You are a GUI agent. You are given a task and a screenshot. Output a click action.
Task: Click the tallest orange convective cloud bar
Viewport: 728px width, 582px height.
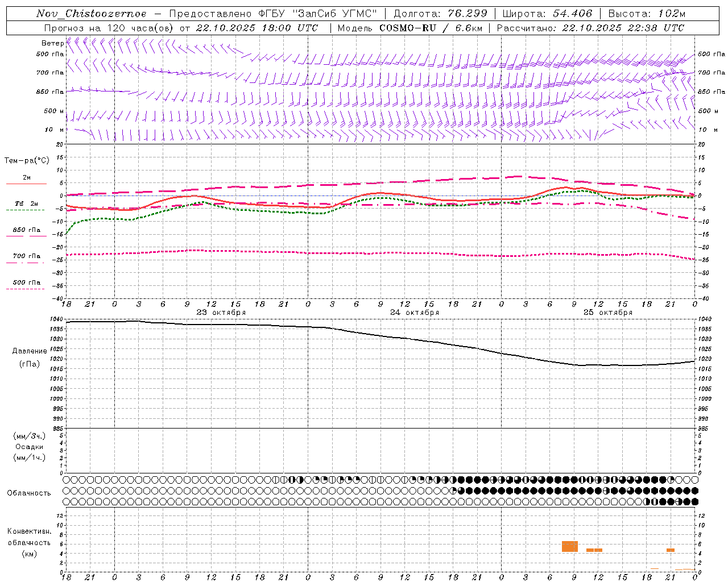570,546
